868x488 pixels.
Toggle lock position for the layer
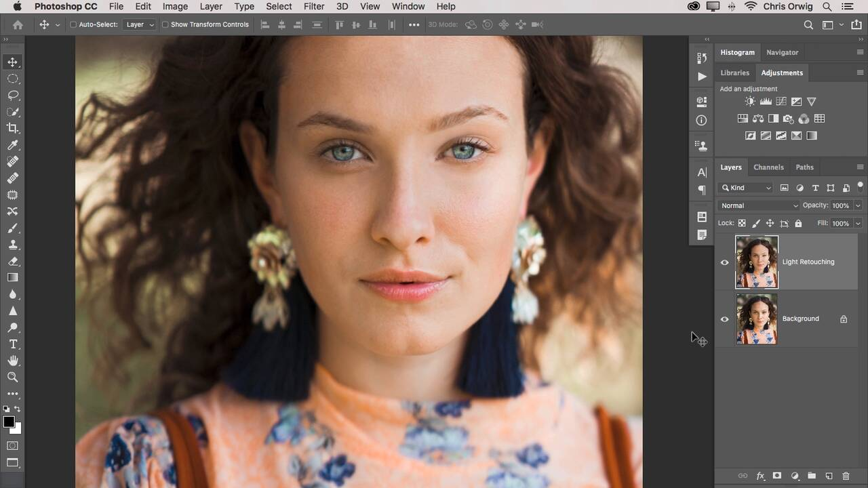770,223
